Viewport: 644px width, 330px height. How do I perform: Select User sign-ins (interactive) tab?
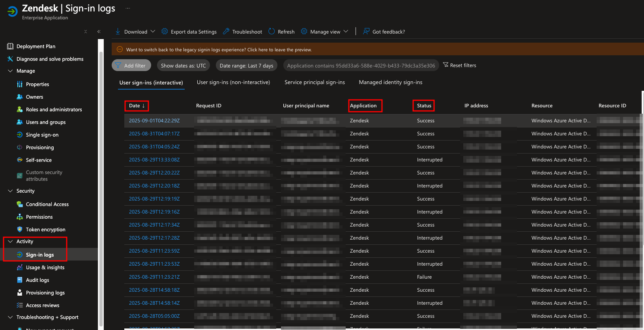pyautogui.click(x=151, y=82)
